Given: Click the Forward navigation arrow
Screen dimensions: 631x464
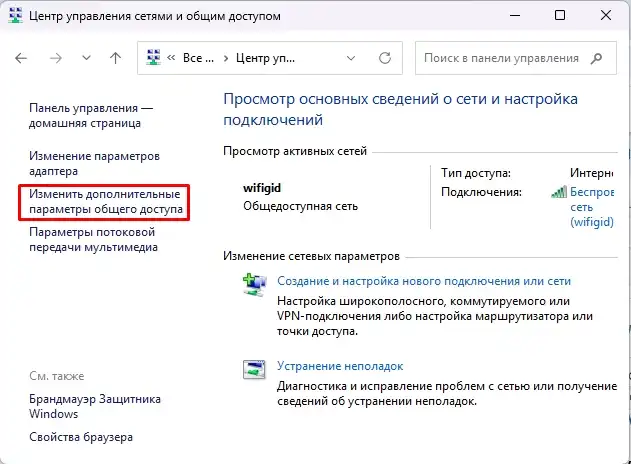Looking at the screenshot, I should tap(56, 58).
